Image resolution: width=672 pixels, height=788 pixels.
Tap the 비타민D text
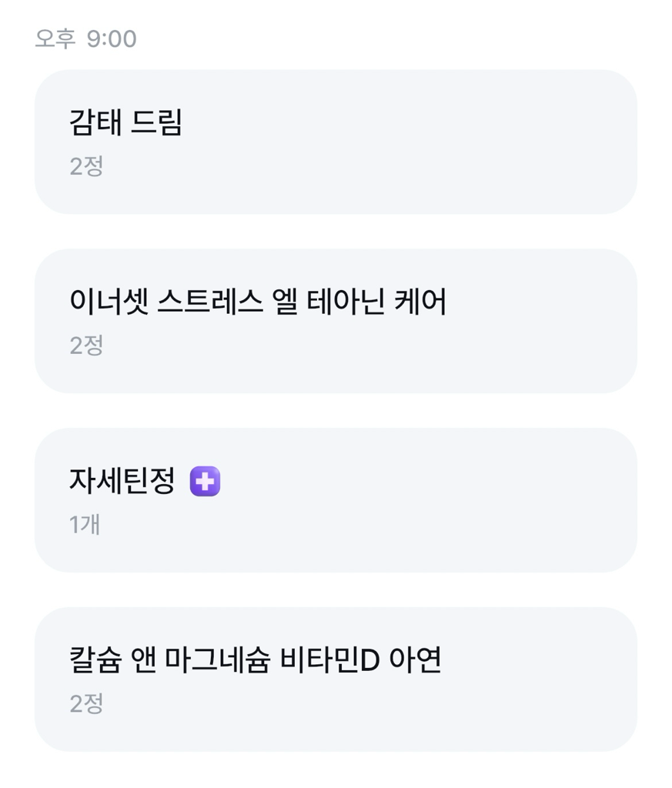(x=329, y=661)
